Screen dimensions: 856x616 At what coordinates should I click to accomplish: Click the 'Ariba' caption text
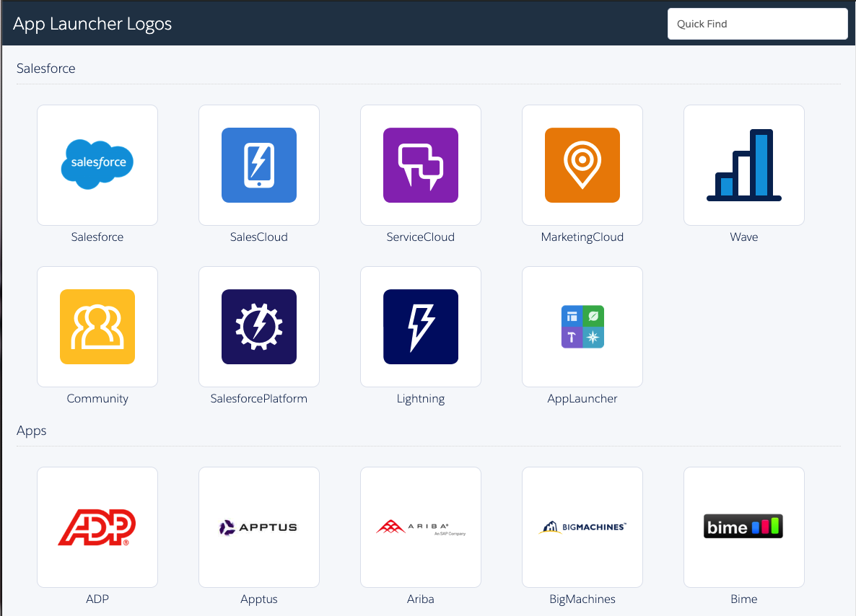point(420,599)
